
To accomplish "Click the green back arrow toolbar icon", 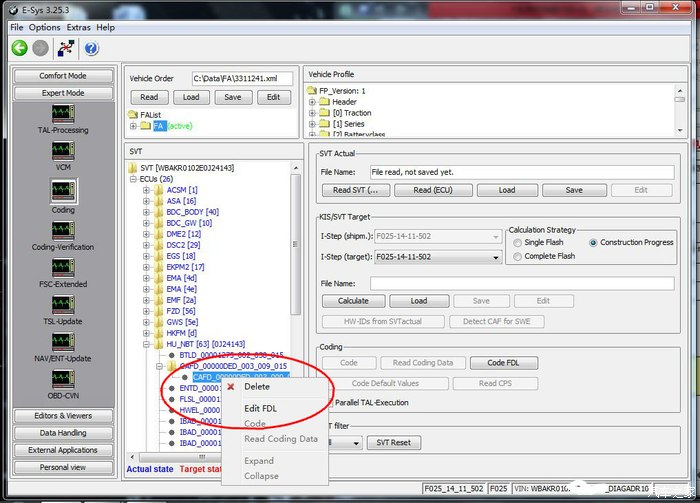I will coord(19,48).
